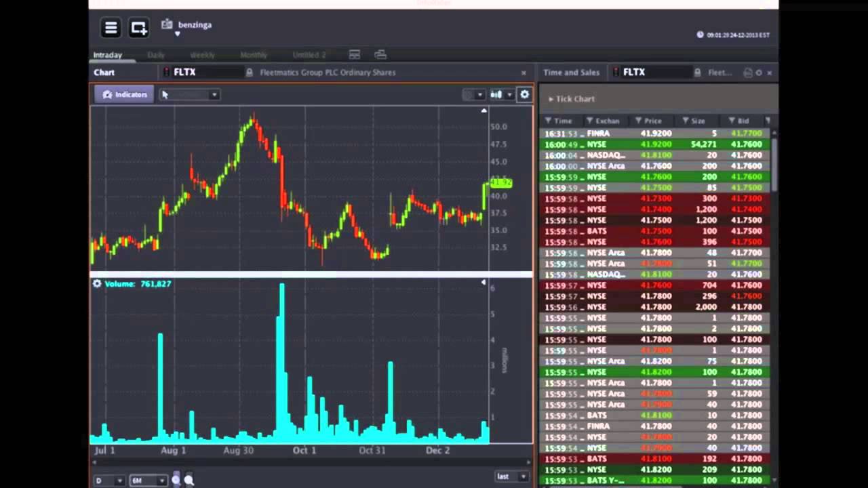Collapse the volume pane arrow
Image resolution: width=868 pixels, height=488 pixels.
[x=484, y=282]
